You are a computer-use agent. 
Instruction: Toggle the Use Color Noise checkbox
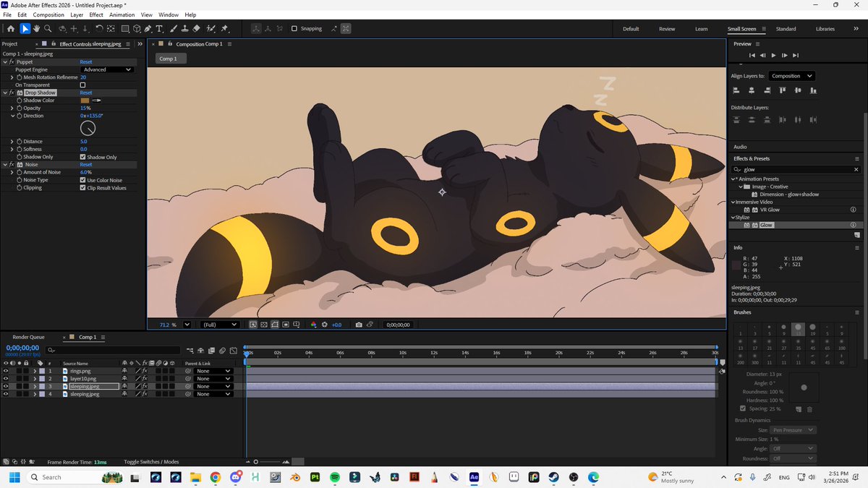click(x=82, y=179)
